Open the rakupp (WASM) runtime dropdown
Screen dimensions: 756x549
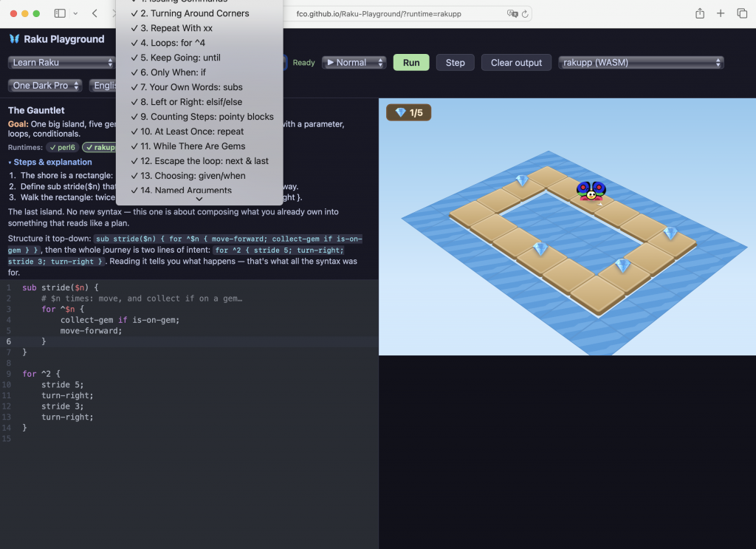pos(641,62)
